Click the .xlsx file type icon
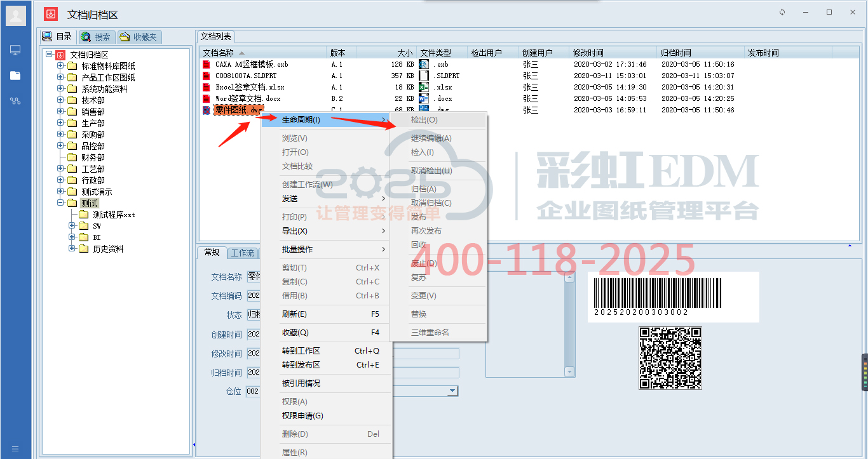This screenshot has width=868, height=459. 424,87
